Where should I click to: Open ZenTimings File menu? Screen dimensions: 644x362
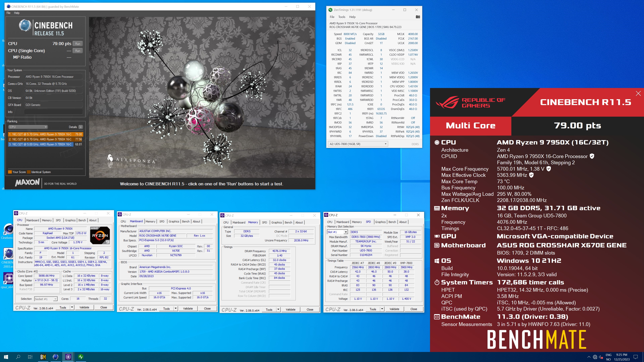coord(332,17)
